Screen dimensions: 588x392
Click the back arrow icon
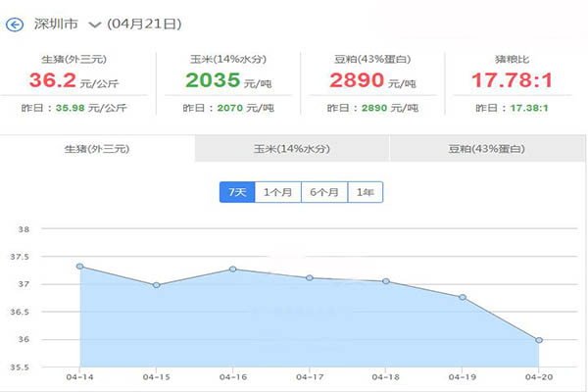click(14, 23)
